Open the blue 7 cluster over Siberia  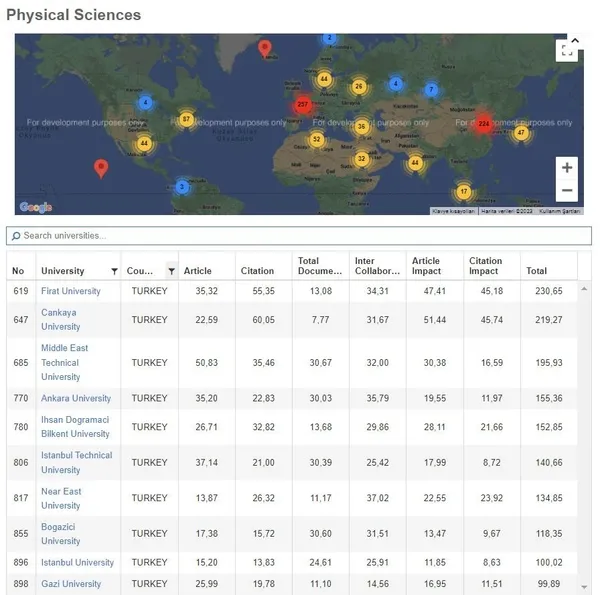tap(431, 90)
